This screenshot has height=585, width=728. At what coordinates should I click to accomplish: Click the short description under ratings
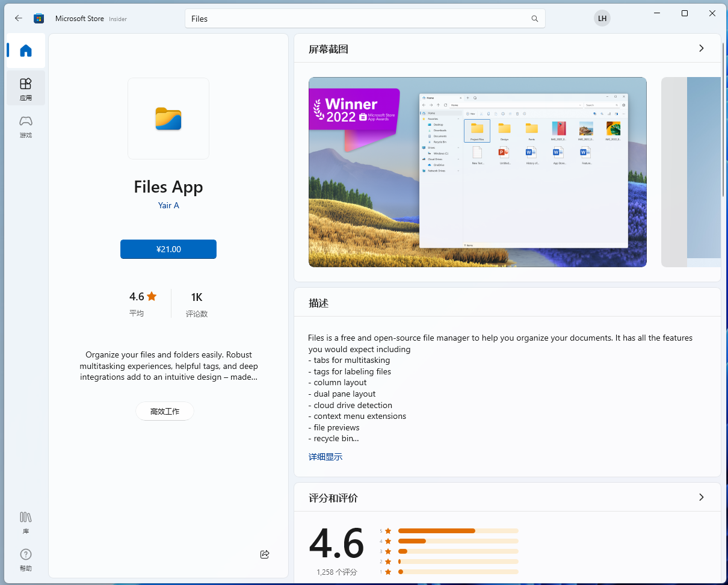[x=168, y=366]
